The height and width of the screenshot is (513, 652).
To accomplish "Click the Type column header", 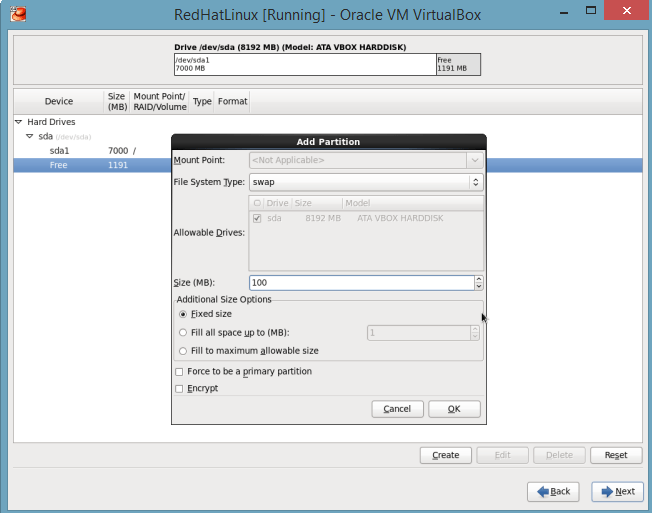I will pos(202,101).
